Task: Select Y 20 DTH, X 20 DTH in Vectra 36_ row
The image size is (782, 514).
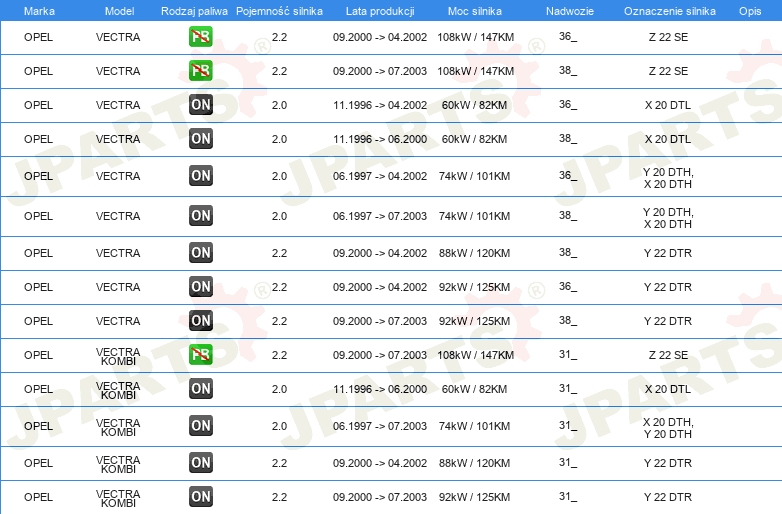Action: click(x=668, y=178)
